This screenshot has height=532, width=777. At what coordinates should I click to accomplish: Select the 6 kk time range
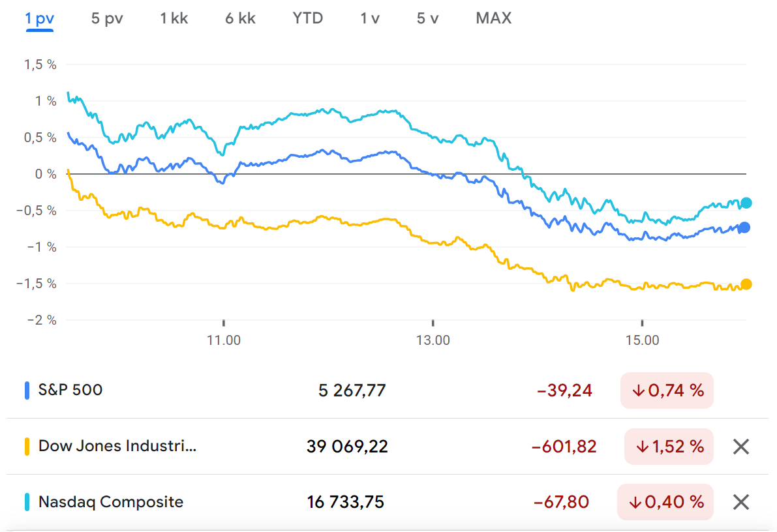coord(240,18)
